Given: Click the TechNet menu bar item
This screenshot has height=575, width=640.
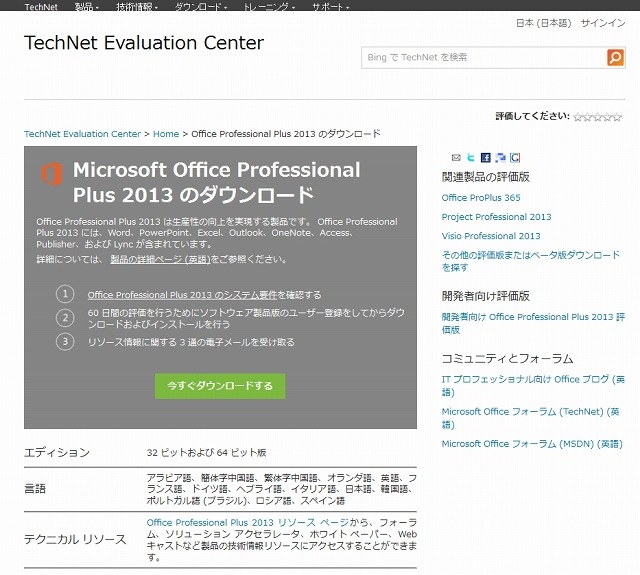Looking at the screenshot, I should pos(41,7).
